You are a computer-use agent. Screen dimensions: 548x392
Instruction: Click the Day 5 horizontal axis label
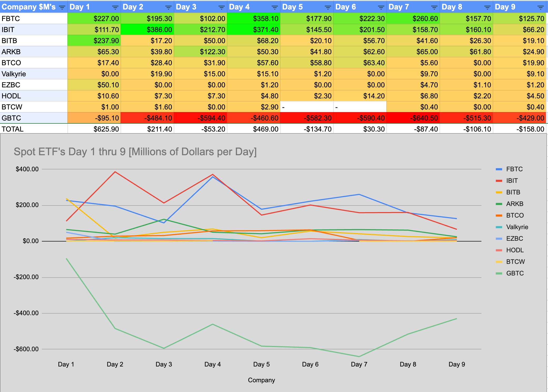[261, 364]
